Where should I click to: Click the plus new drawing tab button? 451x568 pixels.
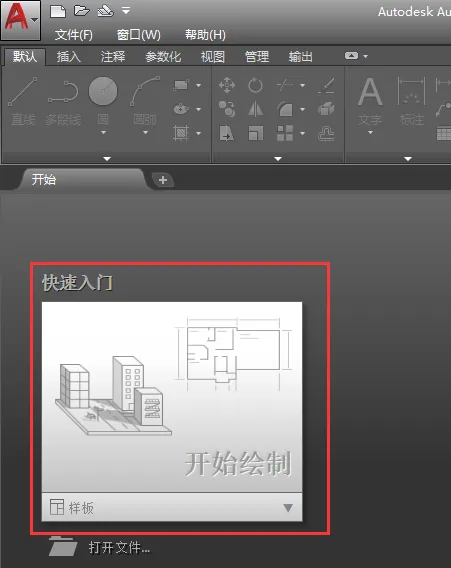pos(163,180)
